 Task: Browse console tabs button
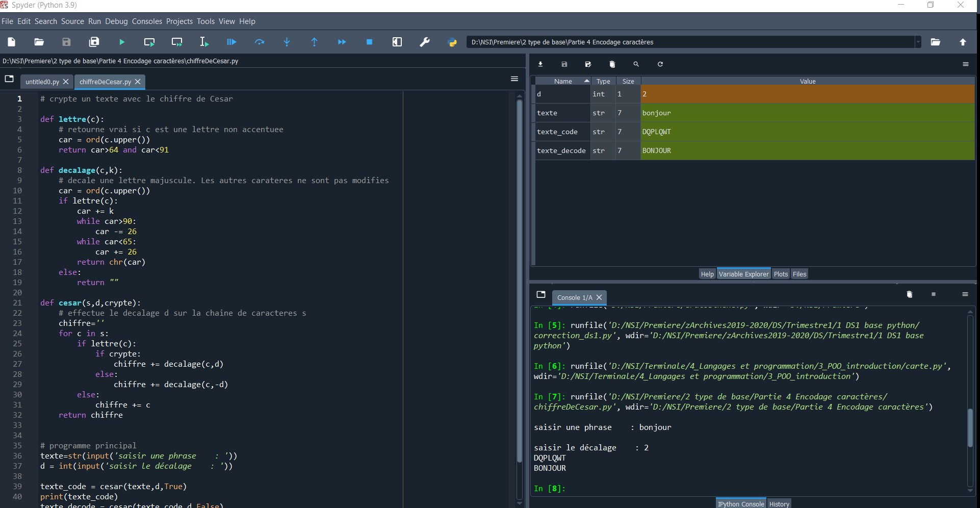[541, 294]
